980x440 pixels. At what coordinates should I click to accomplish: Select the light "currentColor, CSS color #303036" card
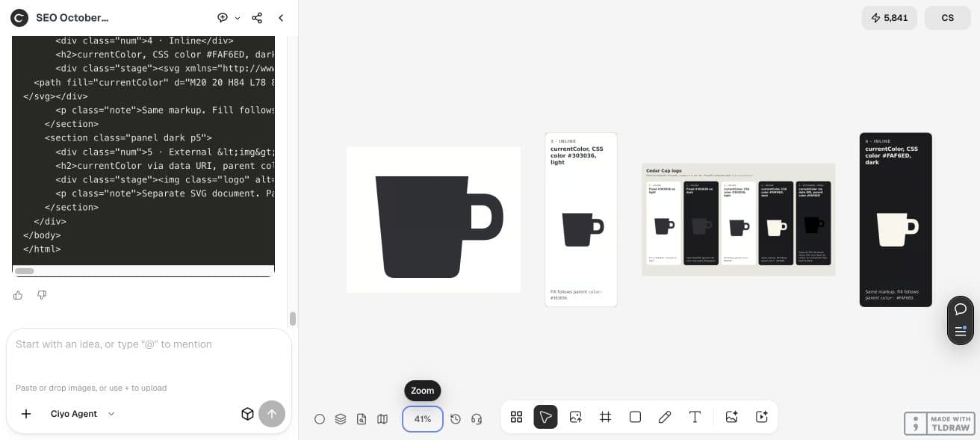[x=581, y=220]
